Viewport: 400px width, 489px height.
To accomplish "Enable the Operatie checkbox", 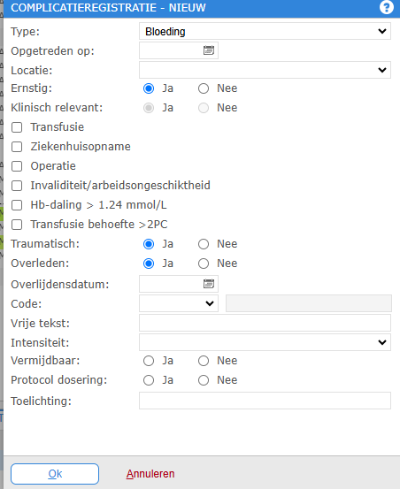I will [17, 166].
